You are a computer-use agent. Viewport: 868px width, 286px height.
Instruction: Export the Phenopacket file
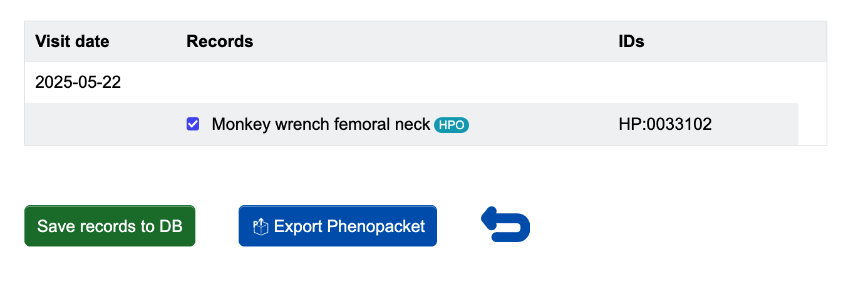(x=338, y=226)
